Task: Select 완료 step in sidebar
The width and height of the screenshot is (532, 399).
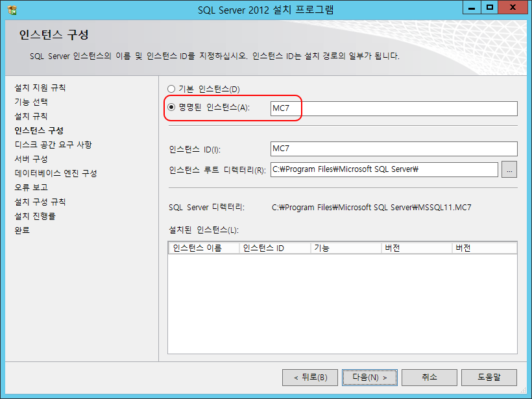Action: pyautogui.click(x=22, y=230)
